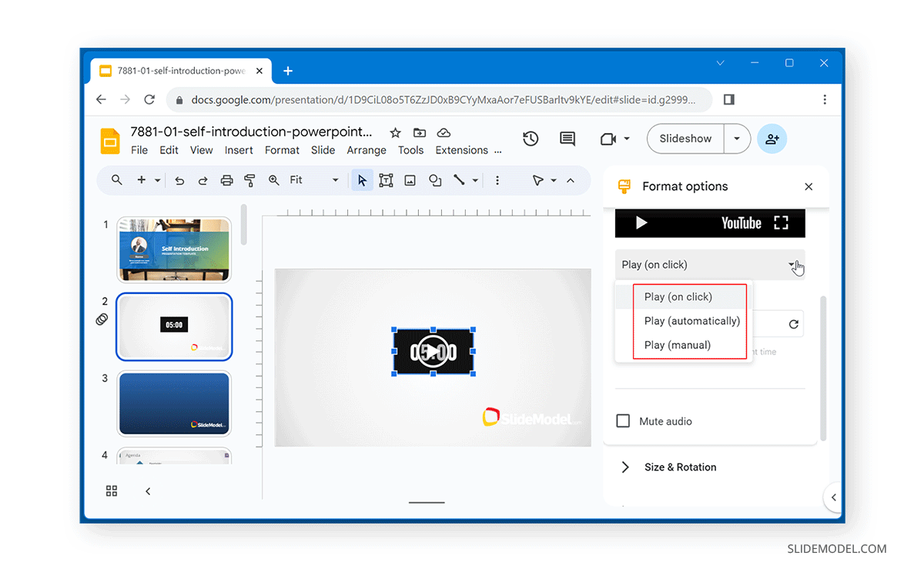The height and width of the screenshot is (572, 924).
Task: Click the Undo icon in the toolbar
Action: (179, 180)
